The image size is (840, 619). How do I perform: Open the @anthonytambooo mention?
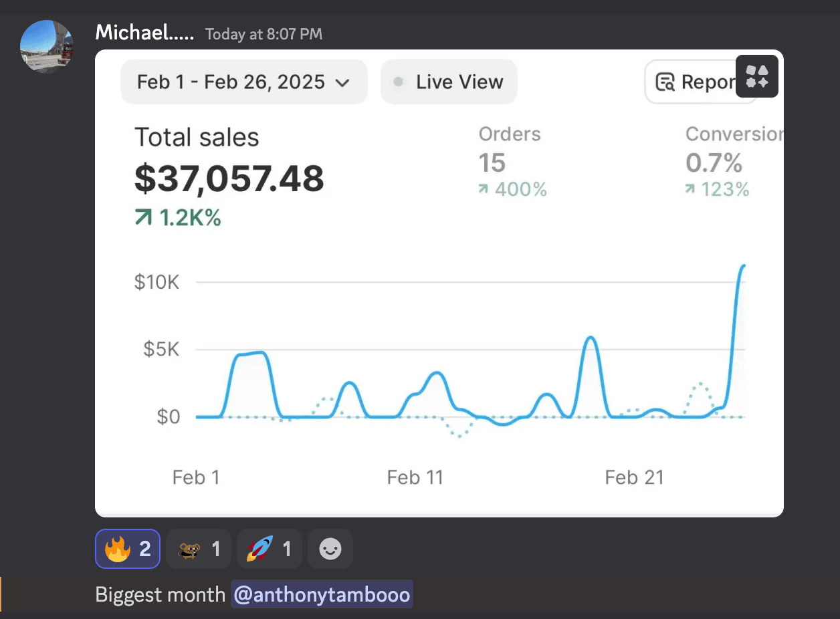coord(322,594)
